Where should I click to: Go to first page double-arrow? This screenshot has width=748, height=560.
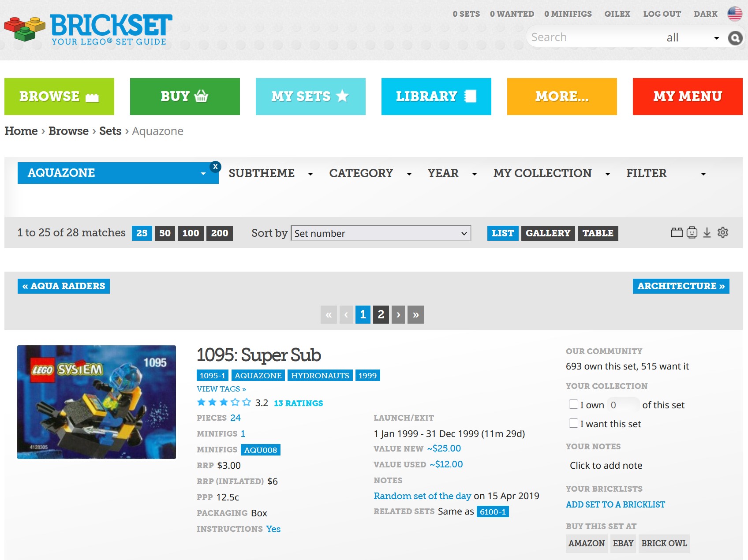pos(329,314)
